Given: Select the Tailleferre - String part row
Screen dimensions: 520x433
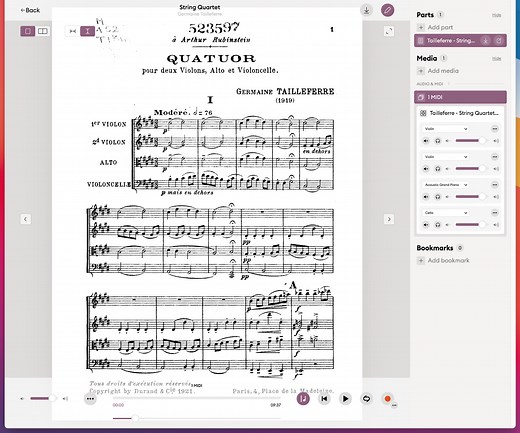Looking at the screenshot, I should (460, 41).
